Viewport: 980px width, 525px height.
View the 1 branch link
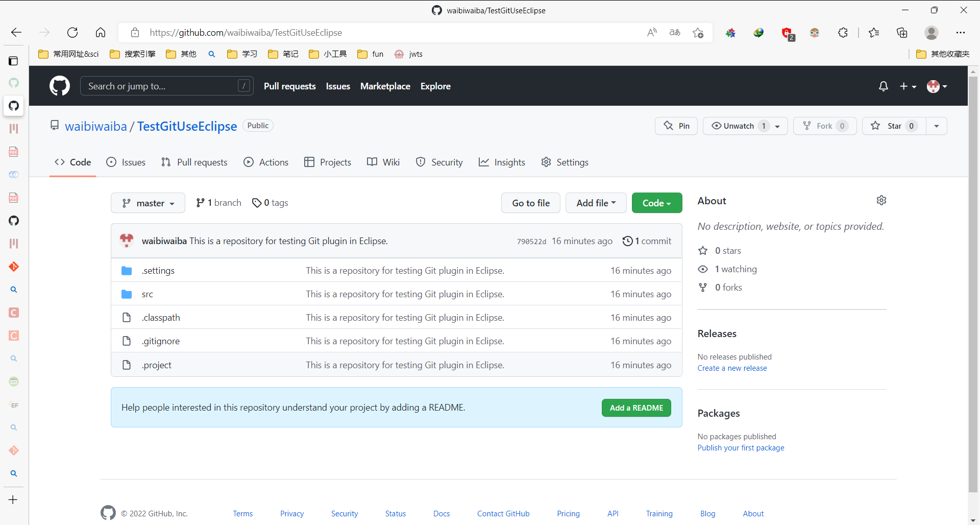click(x=218, y=203)
